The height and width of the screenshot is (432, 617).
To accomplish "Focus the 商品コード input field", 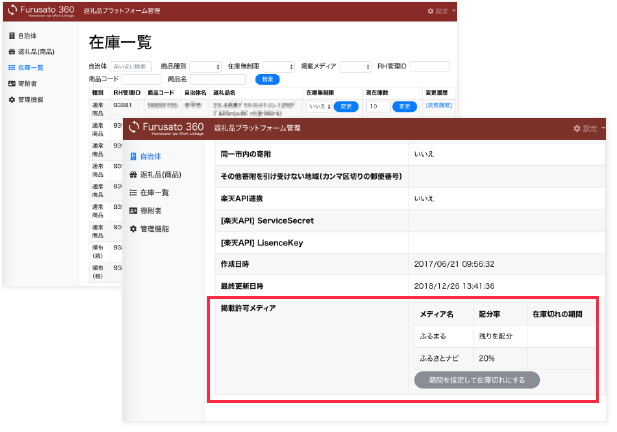I will pyautogui.click(x=141, y=79).
